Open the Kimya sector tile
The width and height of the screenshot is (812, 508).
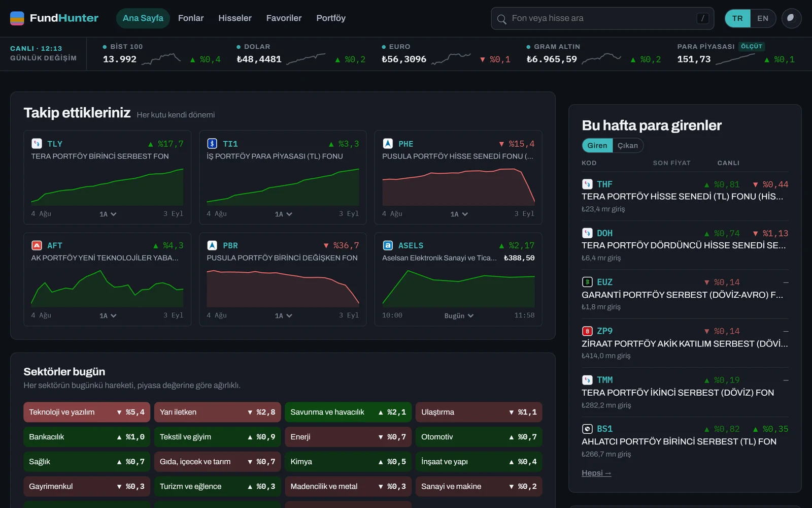tap(348, 462)
